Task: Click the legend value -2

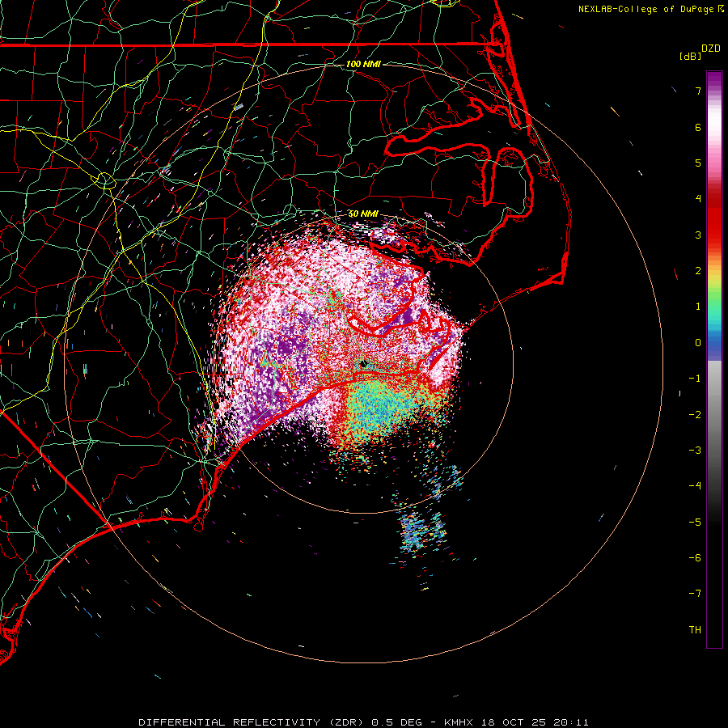Action: click(695, 415)
